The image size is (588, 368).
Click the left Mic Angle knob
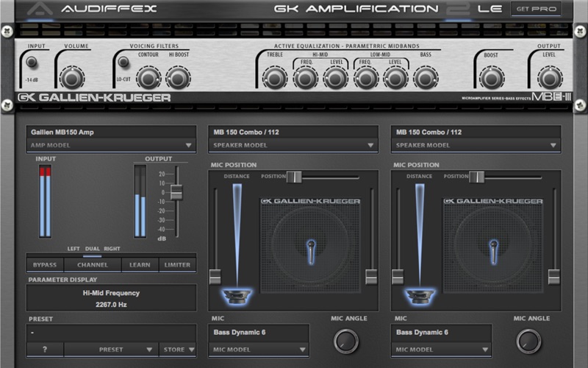345,342
